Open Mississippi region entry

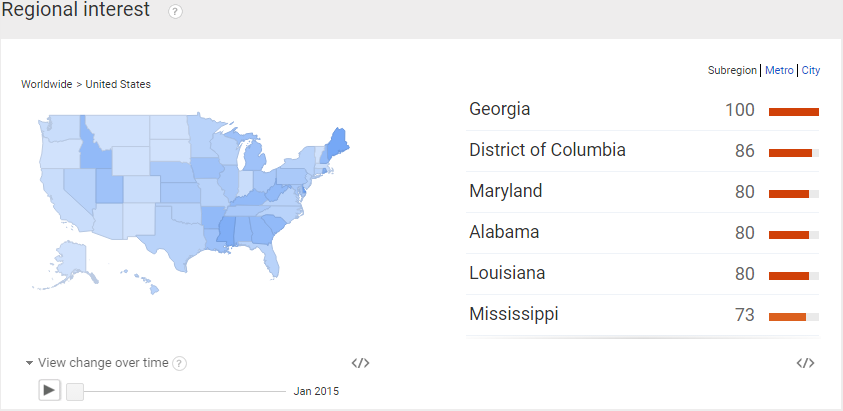tap(643, 315)
